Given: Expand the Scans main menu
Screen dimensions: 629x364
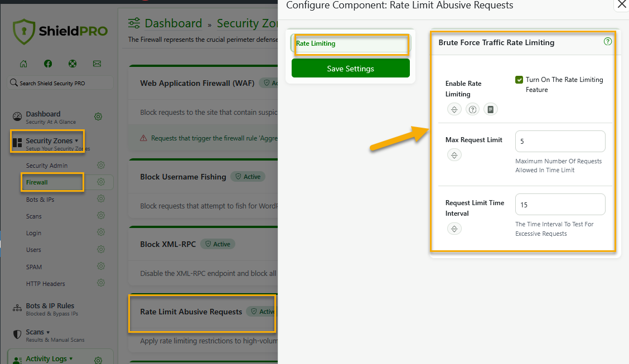Looking at the screenshot, I should pos(38,332).
